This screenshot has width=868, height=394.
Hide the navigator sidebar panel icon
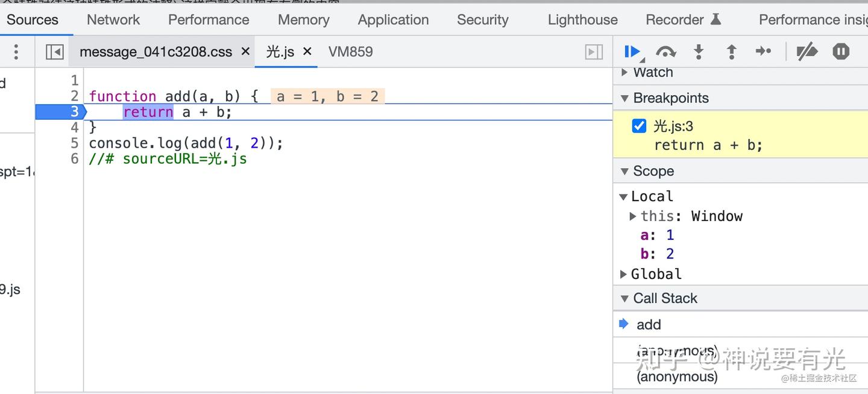tap(54, 52)
